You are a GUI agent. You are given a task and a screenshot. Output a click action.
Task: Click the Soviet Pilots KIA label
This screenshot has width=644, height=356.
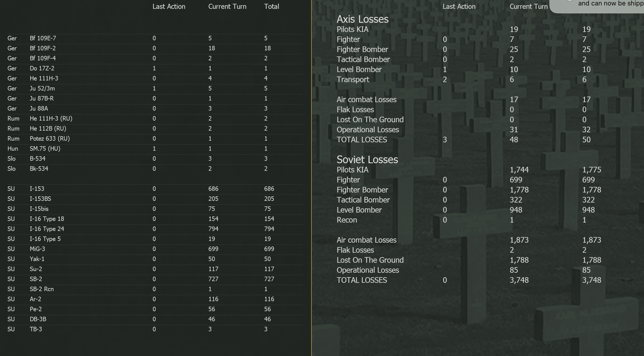[352, 170]
